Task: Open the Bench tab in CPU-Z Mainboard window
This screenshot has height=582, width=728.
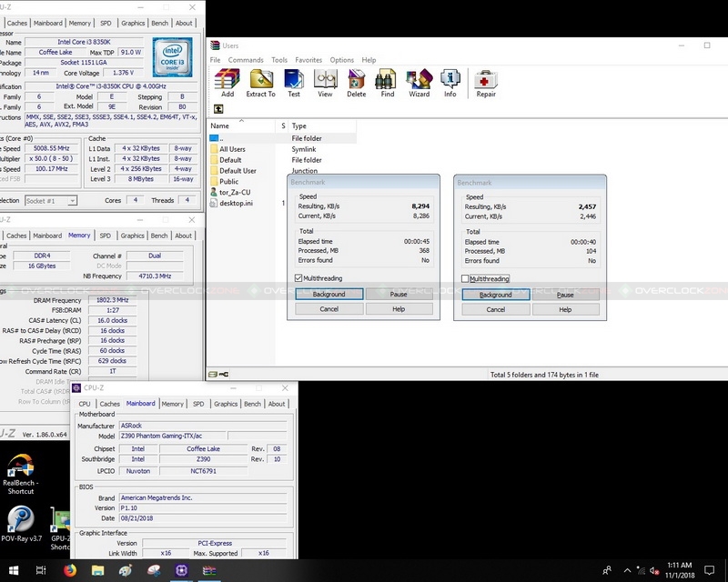Action: click(x=252, y=404)
